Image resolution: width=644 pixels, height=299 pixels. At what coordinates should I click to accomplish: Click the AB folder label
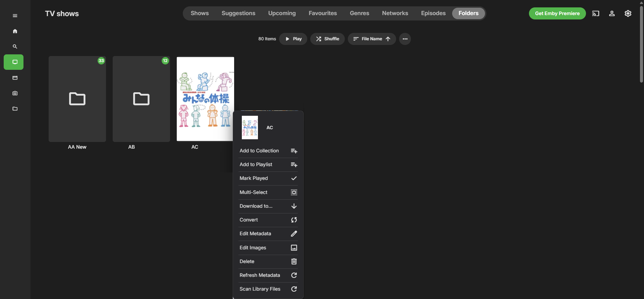(x=131, y=147)
